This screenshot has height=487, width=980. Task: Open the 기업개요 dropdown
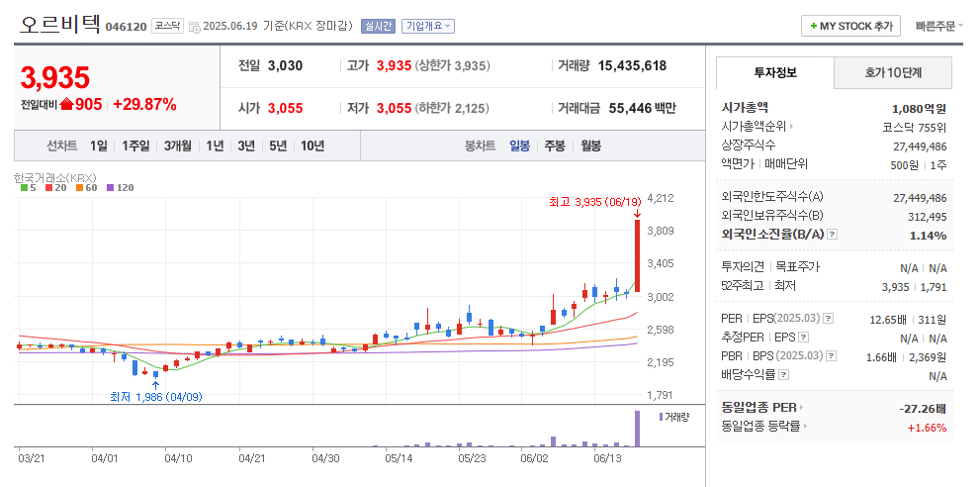click(x=428, y=27)
